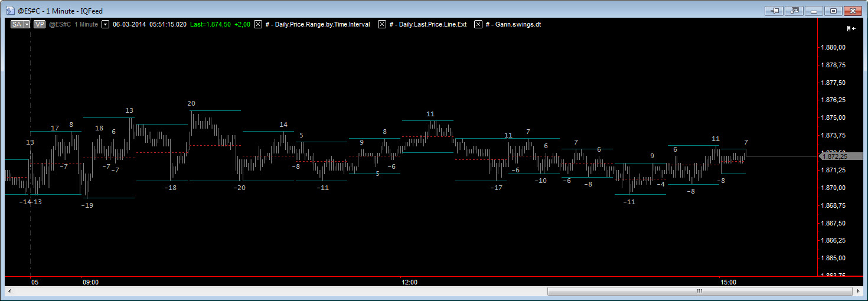The width and height of the screenshot is (868, 301).
Task: Click the 1.876,25 price axis label
Action: click(834, 100)
